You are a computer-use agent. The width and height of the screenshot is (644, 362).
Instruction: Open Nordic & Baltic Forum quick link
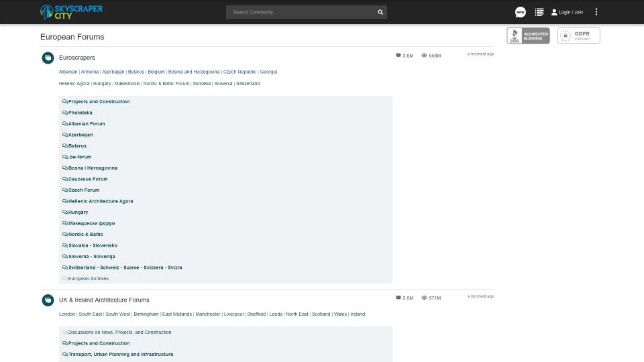pos(166,84)
